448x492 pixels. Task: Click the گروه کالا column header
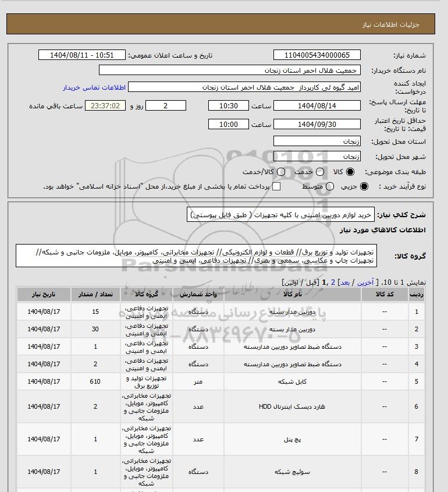(x=147, y=294)
